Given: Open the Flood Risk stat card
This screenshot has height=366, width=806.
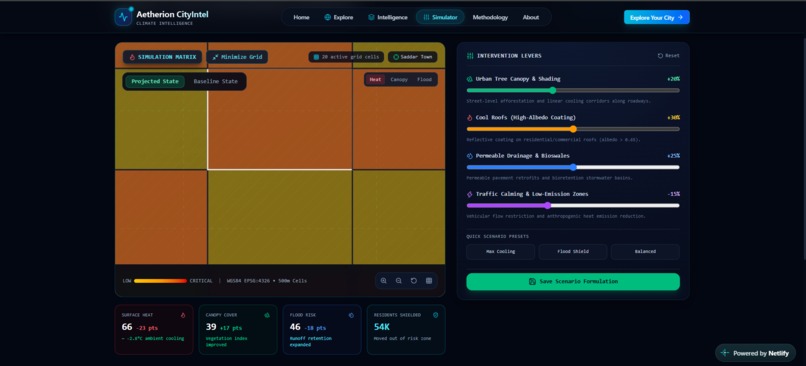Looking at the screenshot, I should 322,330.
